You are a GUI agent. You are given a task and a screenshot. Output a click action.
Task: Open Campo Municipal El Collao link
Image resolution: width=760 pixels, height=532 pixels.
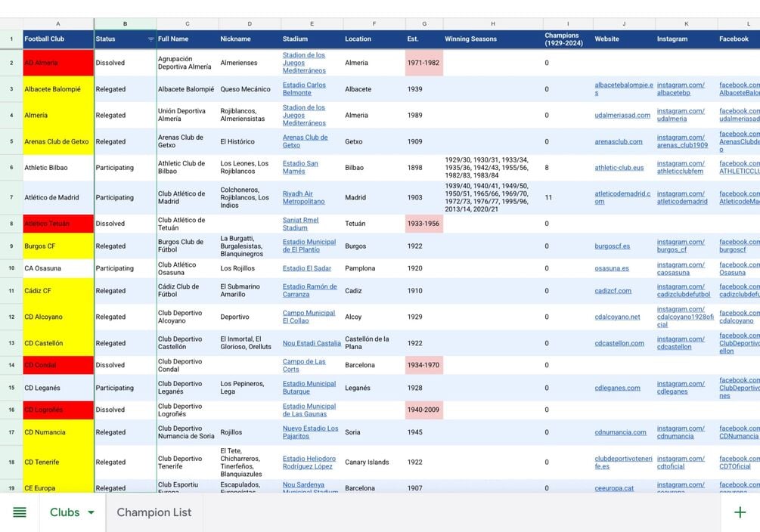309,317
